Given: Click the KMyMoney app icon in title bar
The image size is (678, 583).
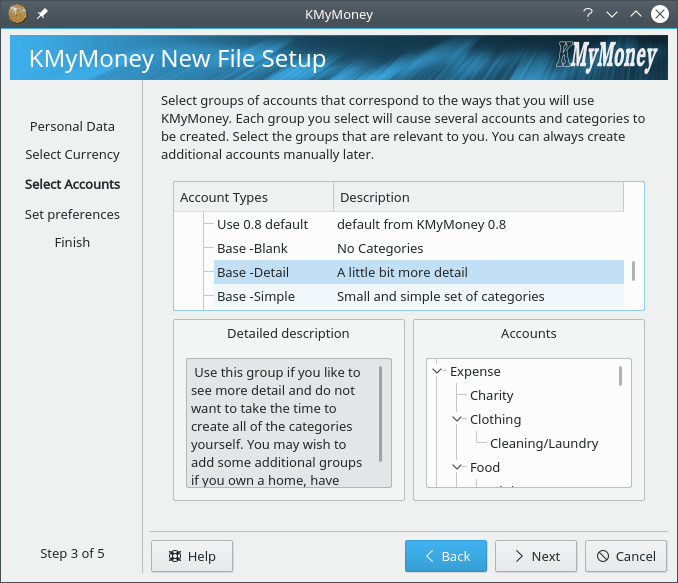Looking at the screenshot, I should click(x=17, y=14).
